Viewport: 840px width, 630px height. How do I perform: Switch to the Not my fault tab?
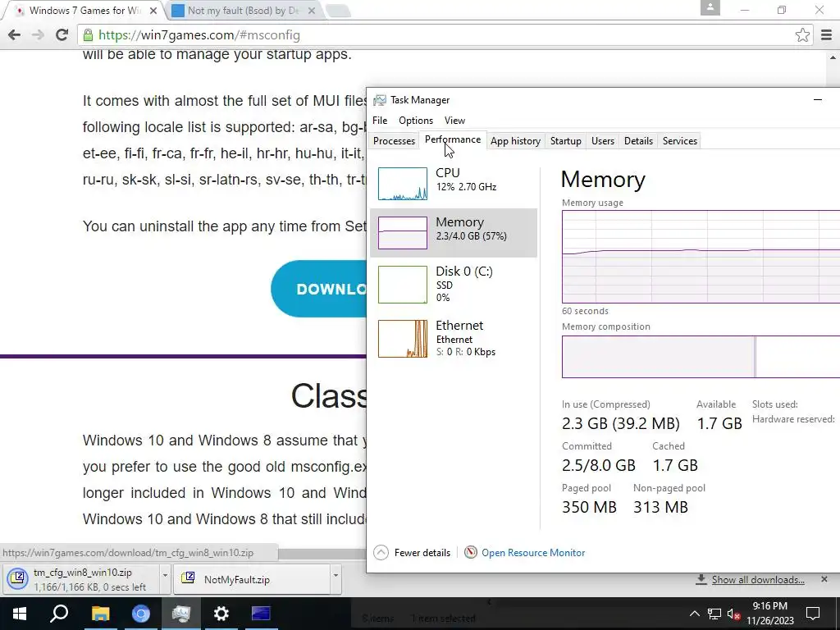[x=243, y=10]
